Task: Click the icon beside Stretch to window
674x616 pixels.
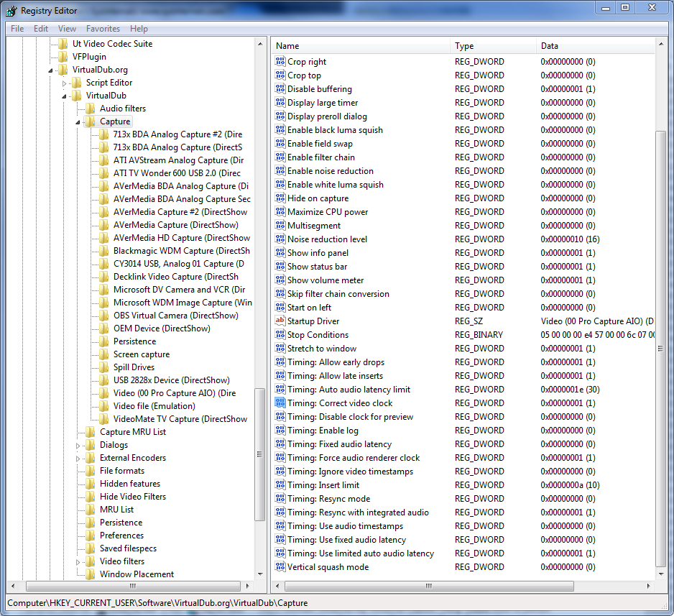Action: pos(280,348)
